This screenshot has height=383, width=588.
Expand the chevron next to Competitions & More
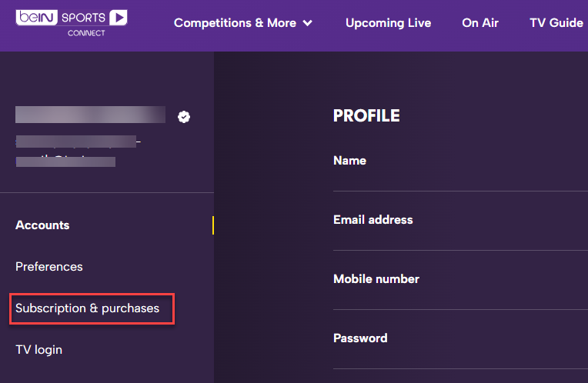[308, 23]
